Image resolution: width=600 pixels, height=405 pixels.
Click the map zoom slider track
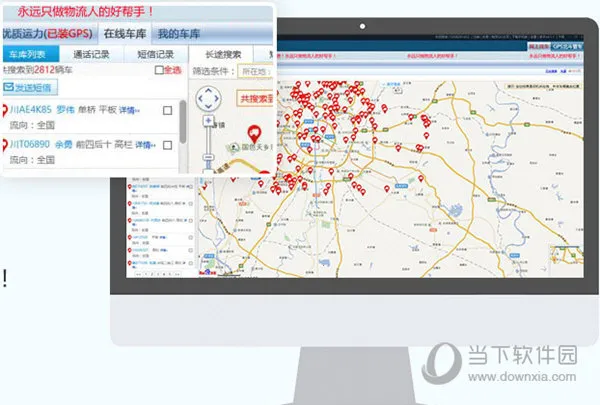point(209,150)
